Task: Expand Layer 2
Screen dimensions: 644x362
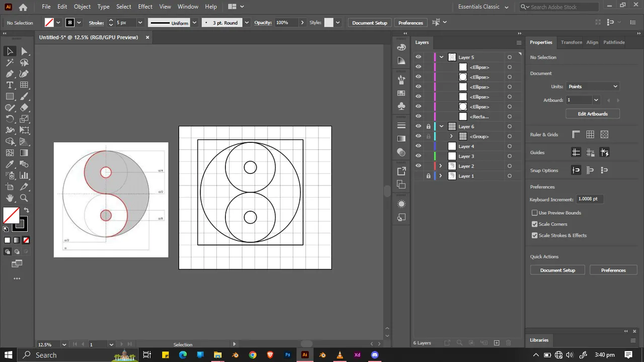Action: [x=441, y=166]
